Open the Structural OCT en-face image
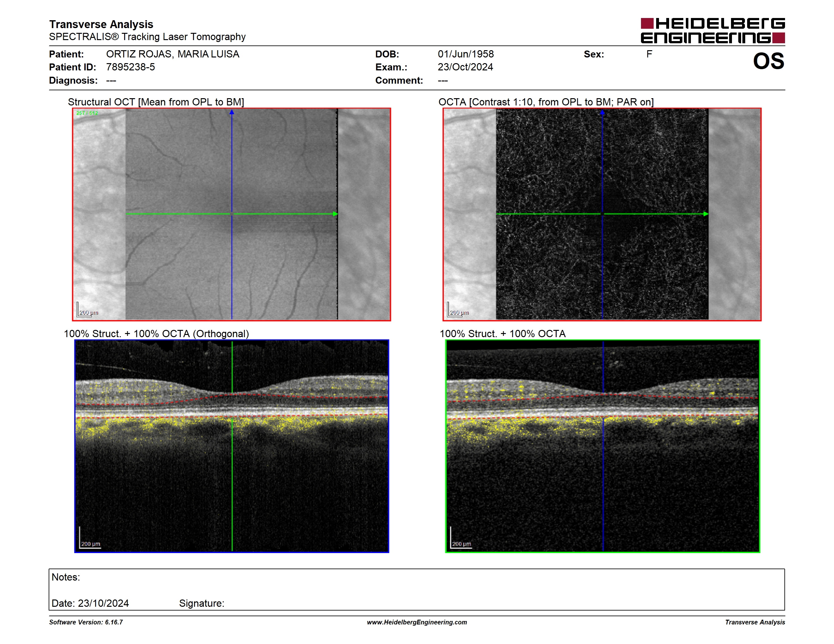 click(232, 214)
